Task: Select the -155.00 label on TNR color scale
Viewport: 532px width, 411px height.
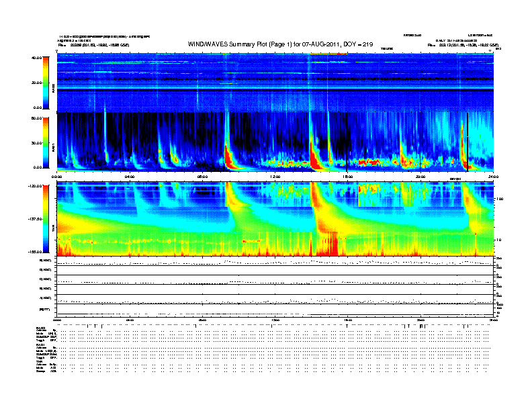Action: point(35,252)
